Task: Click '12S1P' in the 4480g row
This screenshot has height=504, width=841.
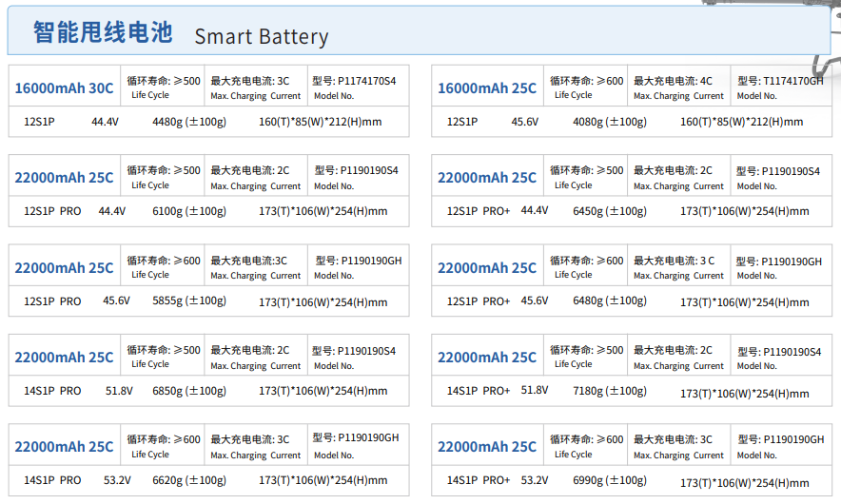Action: [x=39, y=122]
